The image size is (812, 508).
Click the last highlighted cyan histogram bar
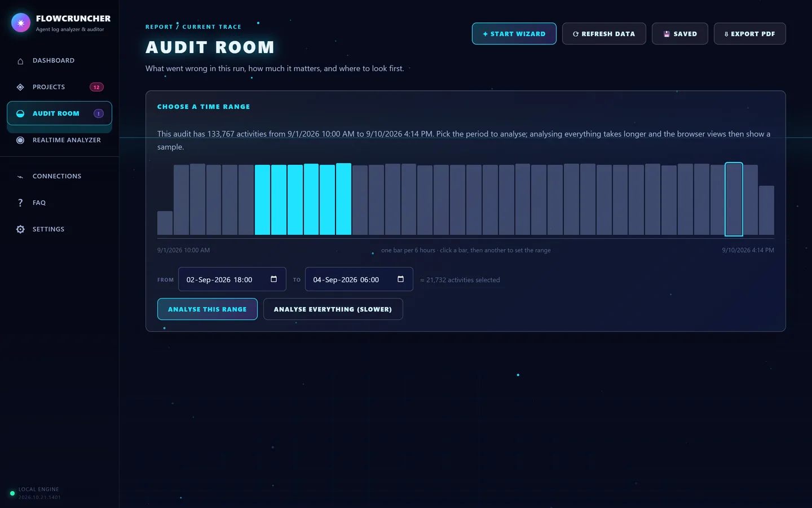pyautogui.click(x=343, y=199)
